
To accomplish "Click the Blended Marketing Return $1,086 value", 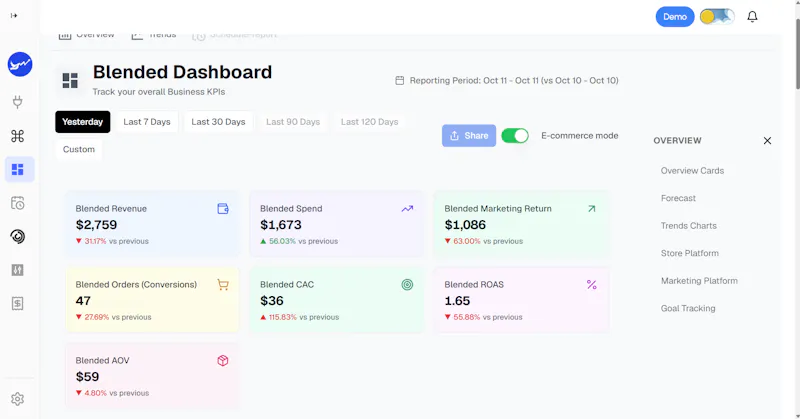I will click(465, 225).
